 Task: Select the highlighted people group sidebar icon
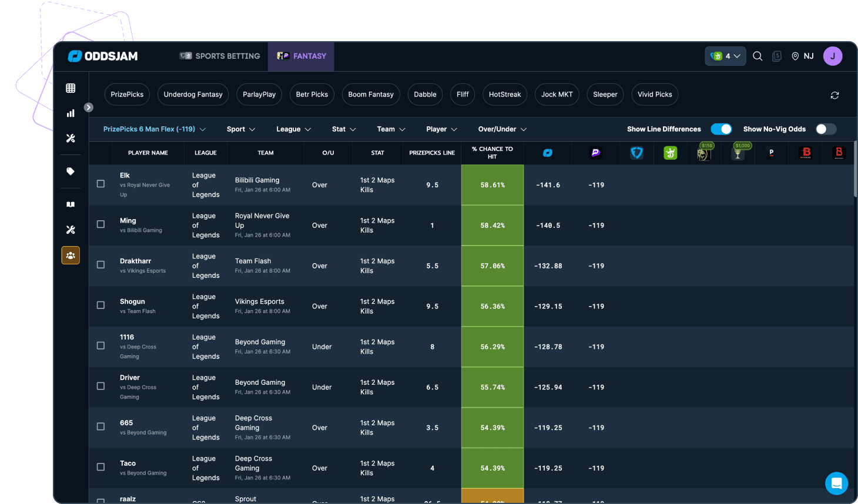[71, 256]
